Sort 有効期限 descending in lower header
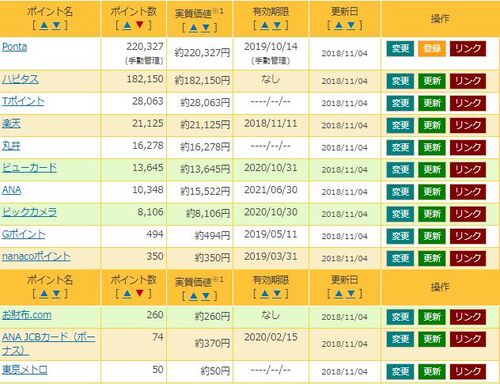500x384 pixels. click(x=277, y=293)
